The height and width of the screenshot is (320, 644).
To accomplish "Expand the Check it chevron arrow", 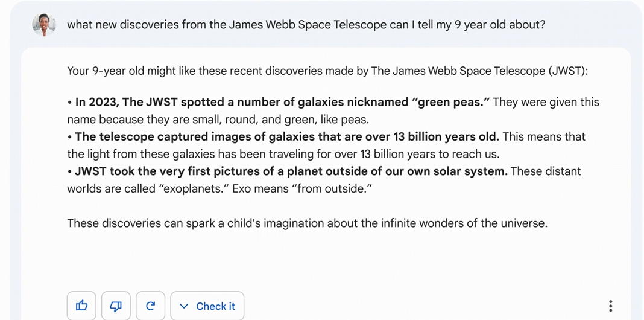I will point(185,306).
